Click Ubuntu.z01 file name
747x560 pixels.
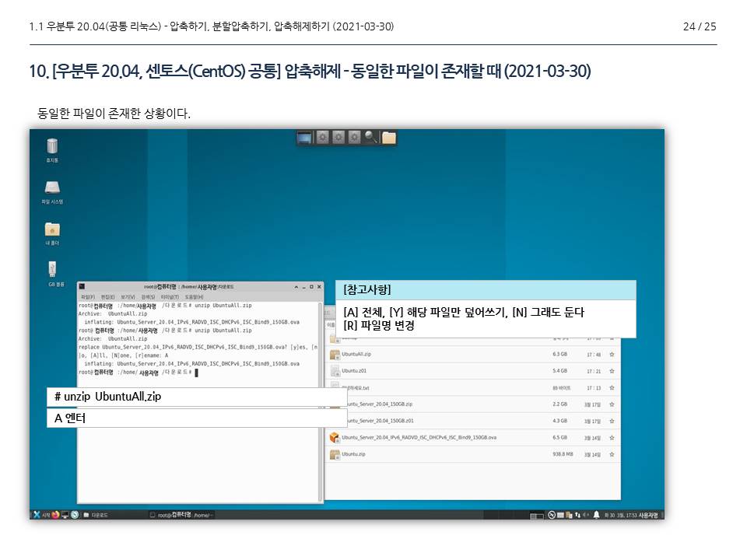(x=354, y=371)
